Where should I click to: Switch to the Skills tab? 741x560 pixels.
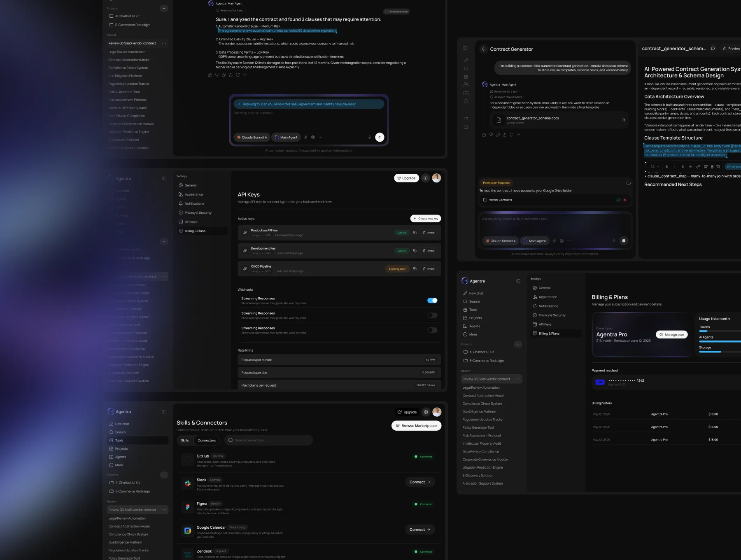point(185,440)
